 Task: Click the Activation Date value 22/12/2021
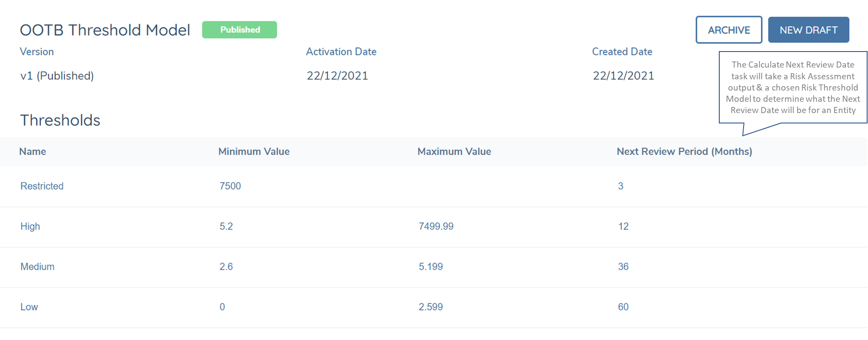337,76
